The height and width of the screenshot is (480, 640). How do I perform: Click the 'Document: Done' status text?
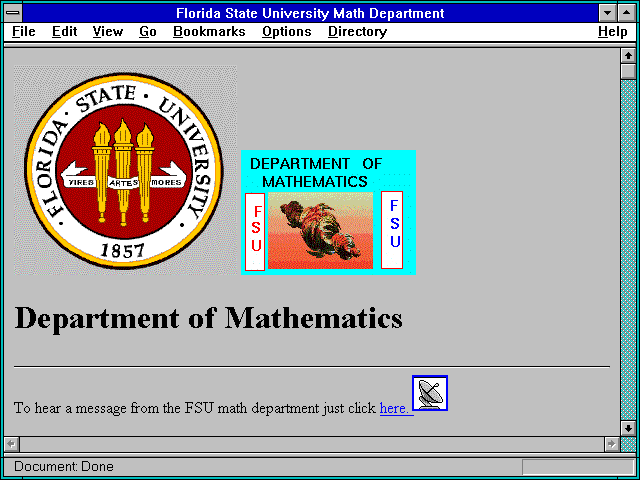[64, 466]
